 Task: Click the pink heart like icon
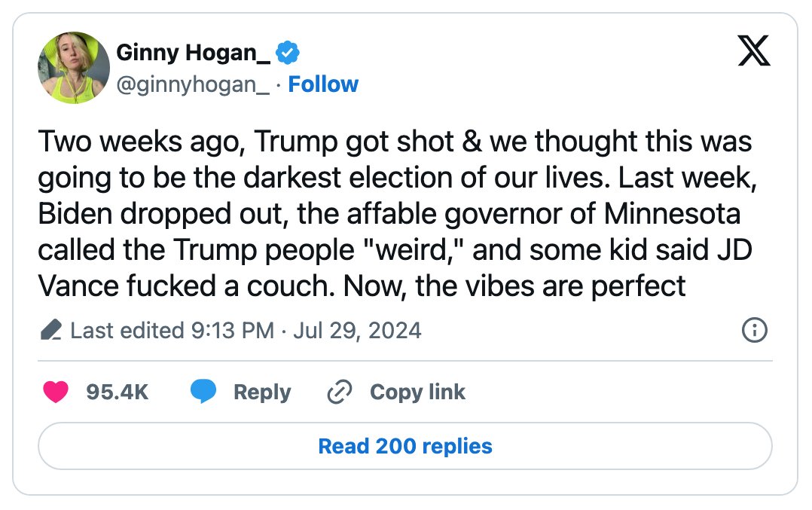(56, 392)
